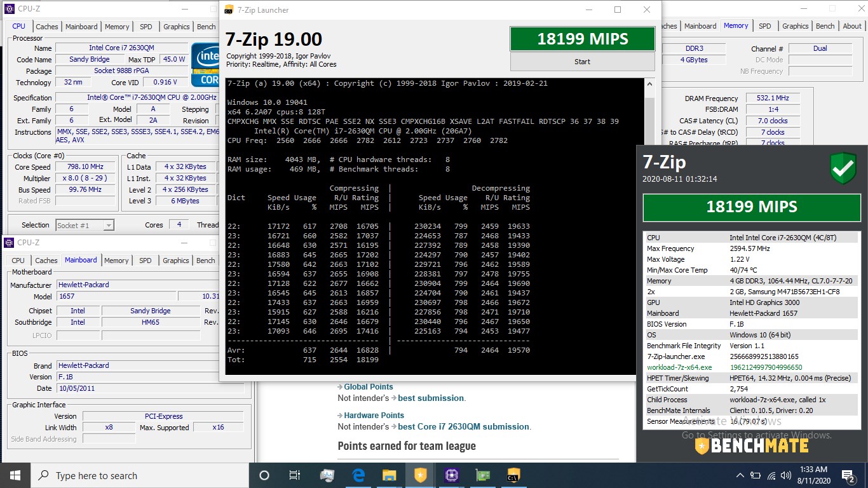Click the workload-7z-x64.exe row in BenchMate

tap(752, 367)
